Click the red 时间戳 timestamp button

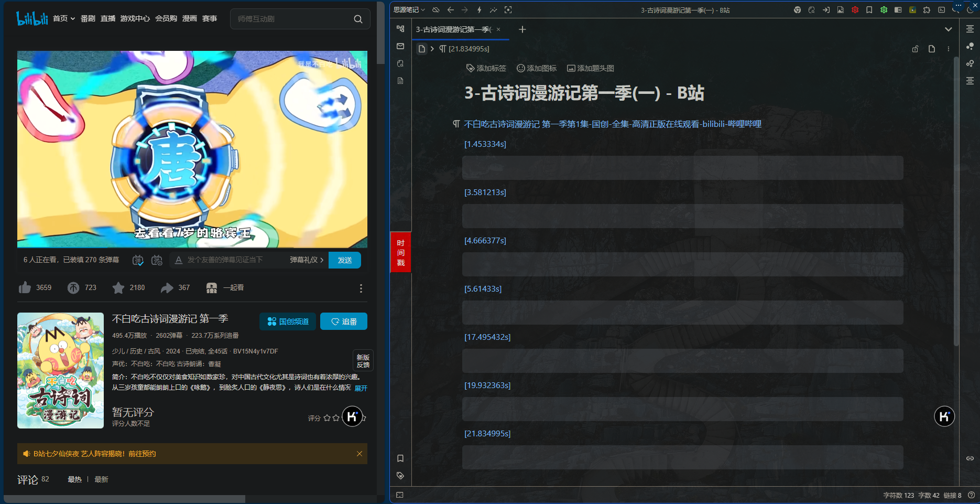[x=401, y=252]
